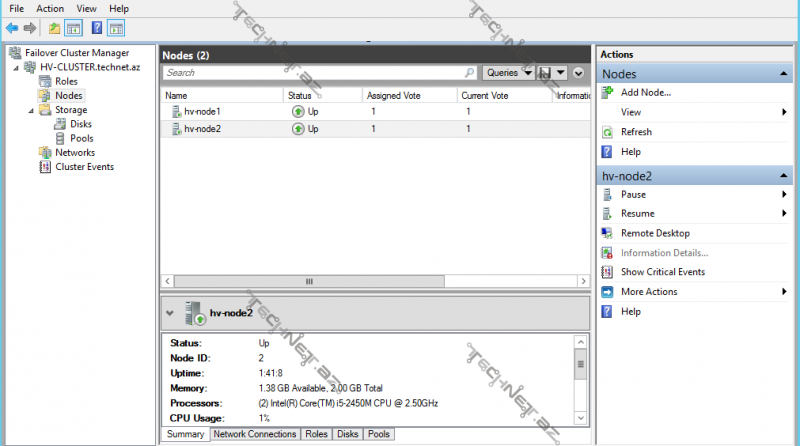Click Help under Nodes actions
The height and width of the screenshot is (446, 800).
pos(631,152)
